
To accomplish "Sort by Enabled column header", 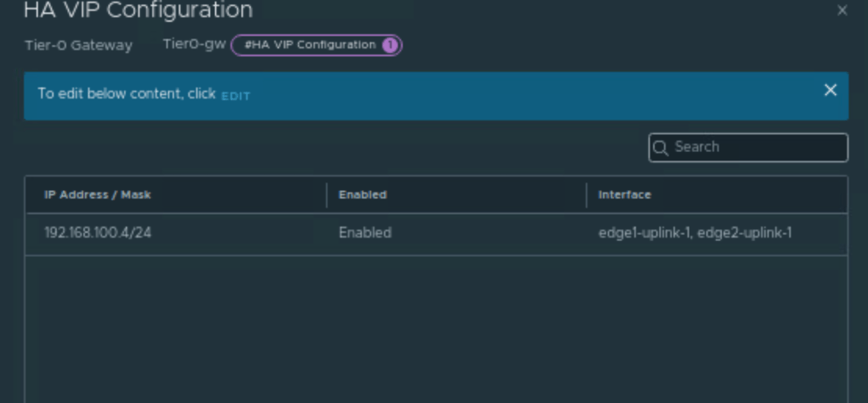I will (363, 195).
